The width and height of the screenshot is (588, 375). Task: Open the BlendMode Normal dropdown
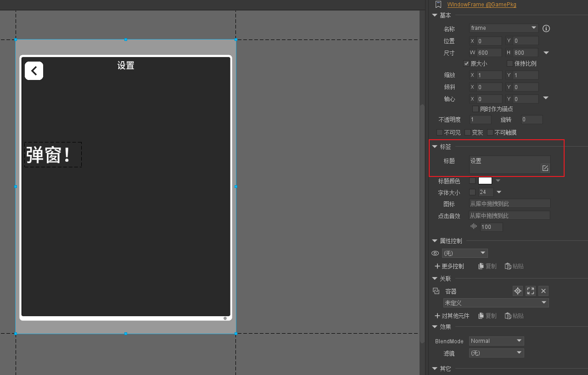click(497, 341)
